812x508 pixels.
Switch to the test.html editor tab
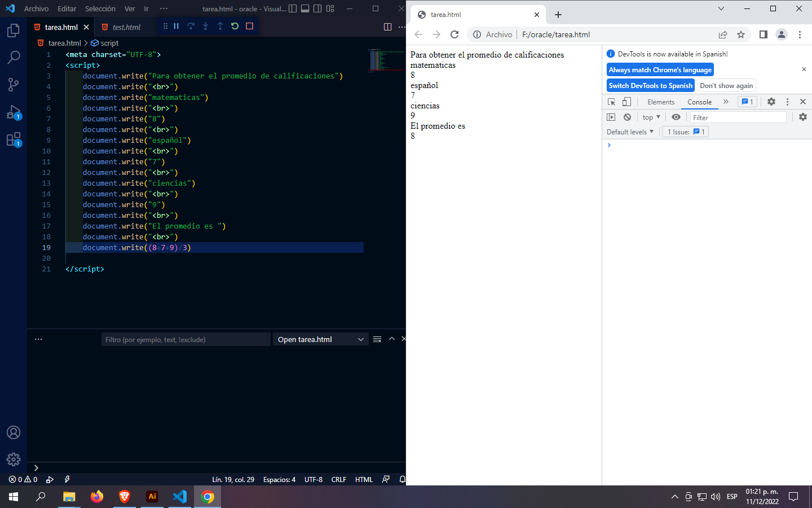click(x=126, y=27)
